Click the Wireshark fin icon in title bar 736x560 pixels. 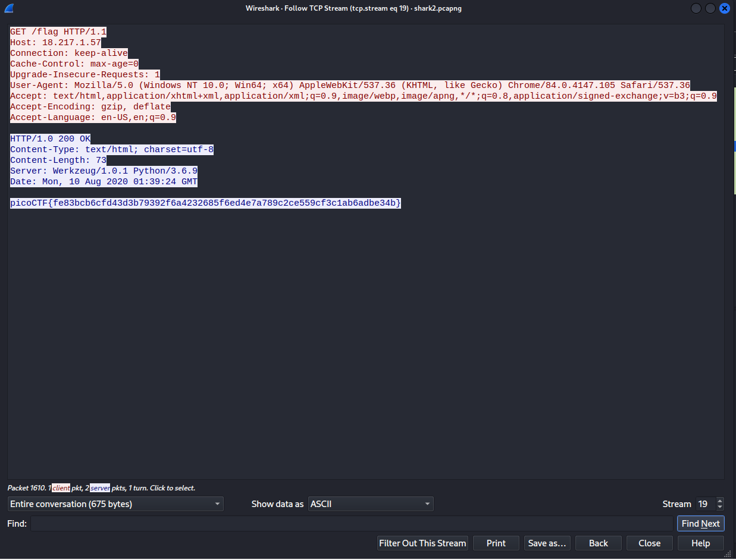(x=9, y=8)
